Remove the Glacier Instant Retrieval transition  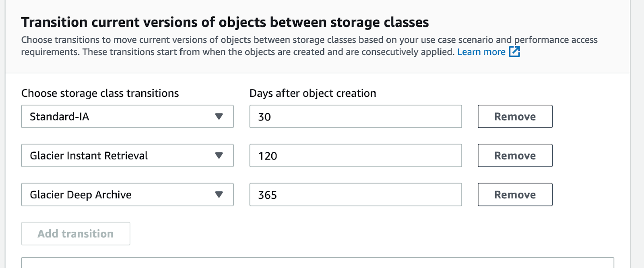coord(515,156)
